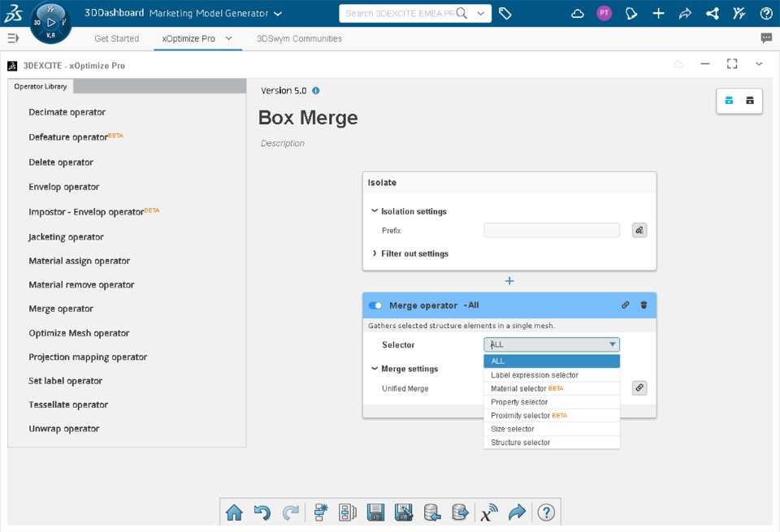The image size is (780, 532).
Task: Click the database import icon
Action: 432,513
